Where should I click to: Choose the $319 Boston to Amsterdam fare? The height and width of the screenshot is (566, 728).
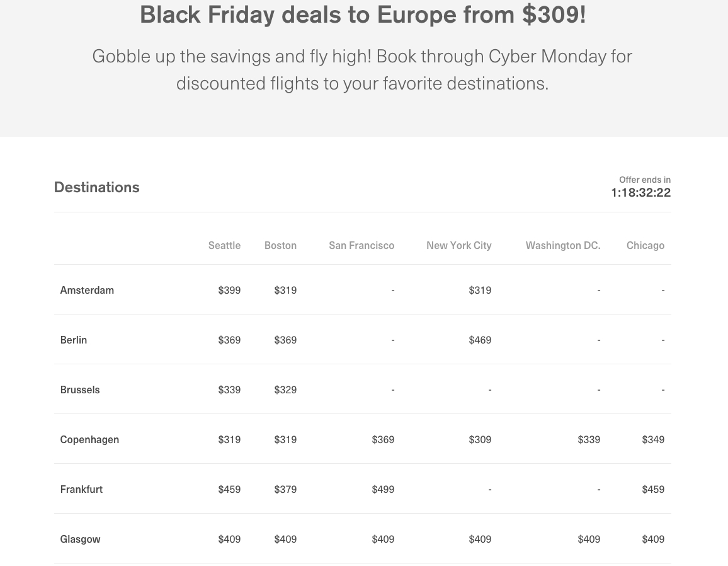[x=285, y=290]
